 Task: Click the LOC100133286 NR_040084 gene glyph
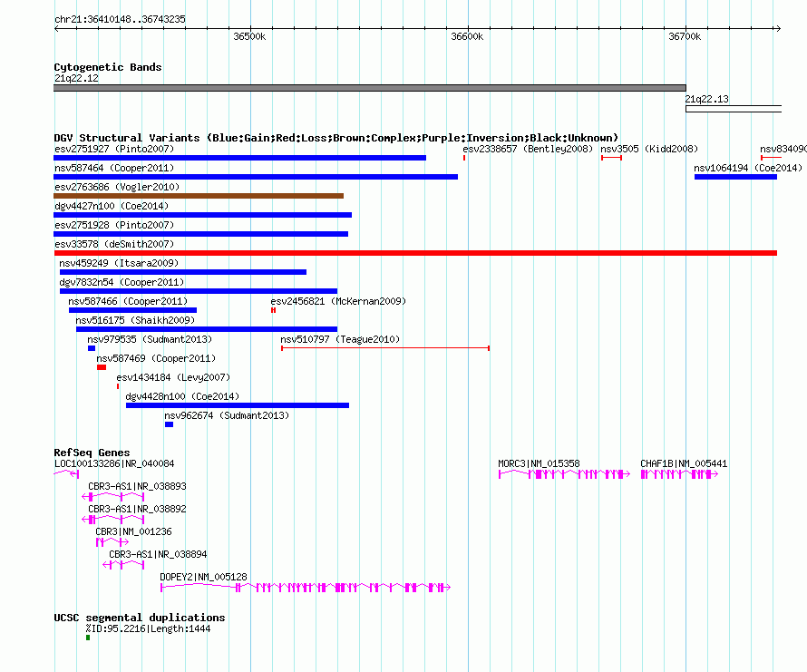click(66, 473)
